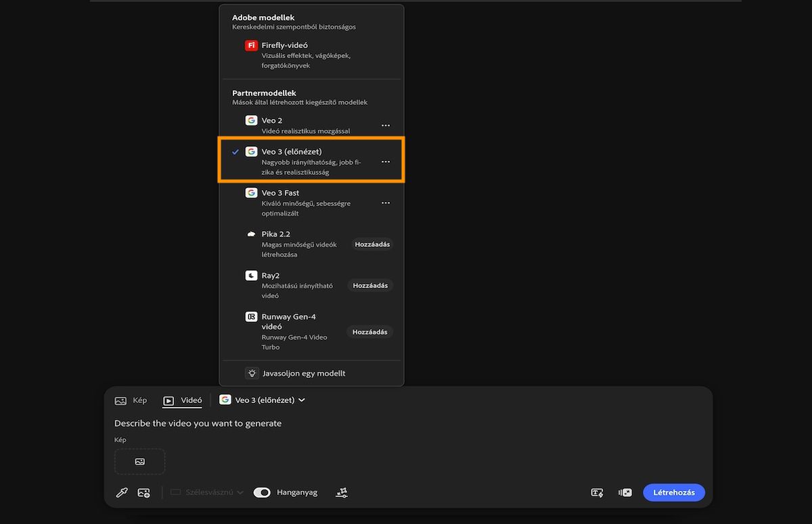Click the checkmark next to Veo 3 (előnézet)
The width and height of the screenshot is (812, 524).
tap(235, 152)
